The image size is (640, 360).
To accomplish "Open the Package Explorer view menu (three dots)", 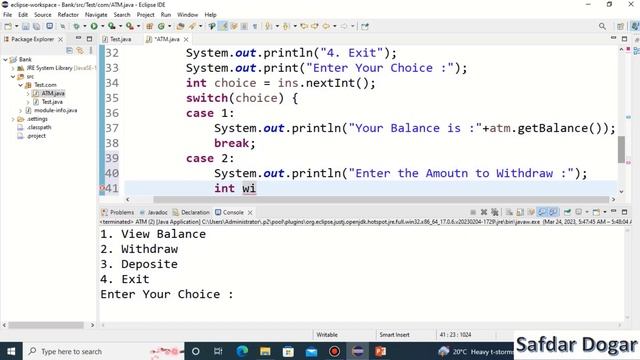I will [x=91, y=50].
